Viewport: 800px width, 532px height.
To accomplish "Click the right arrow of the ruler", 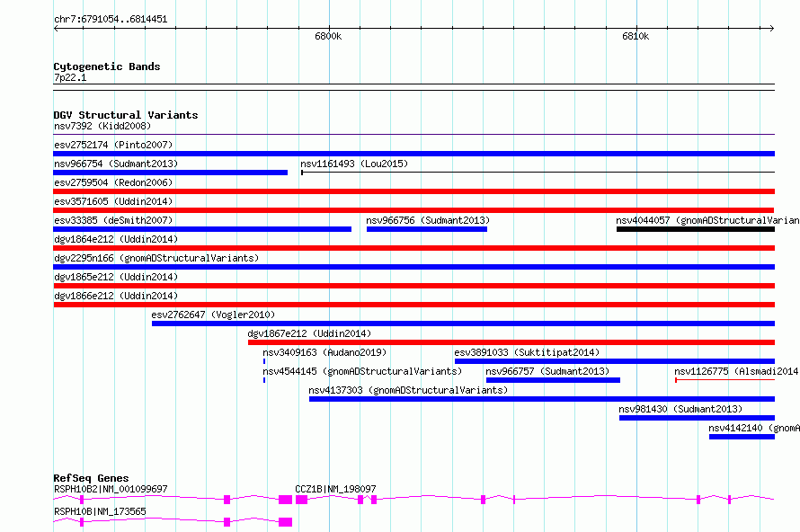I will 771,28.
